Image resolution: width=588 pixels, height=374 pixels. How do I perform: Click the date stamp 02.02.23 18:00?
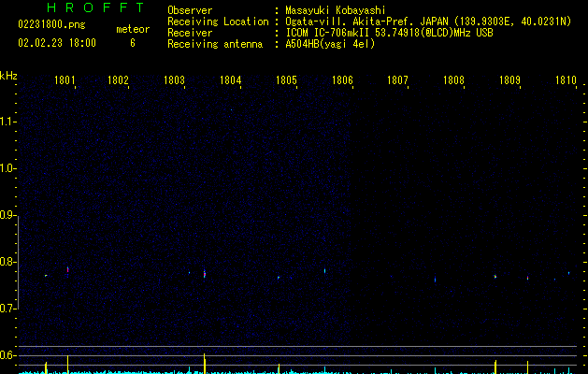[57, 43]
